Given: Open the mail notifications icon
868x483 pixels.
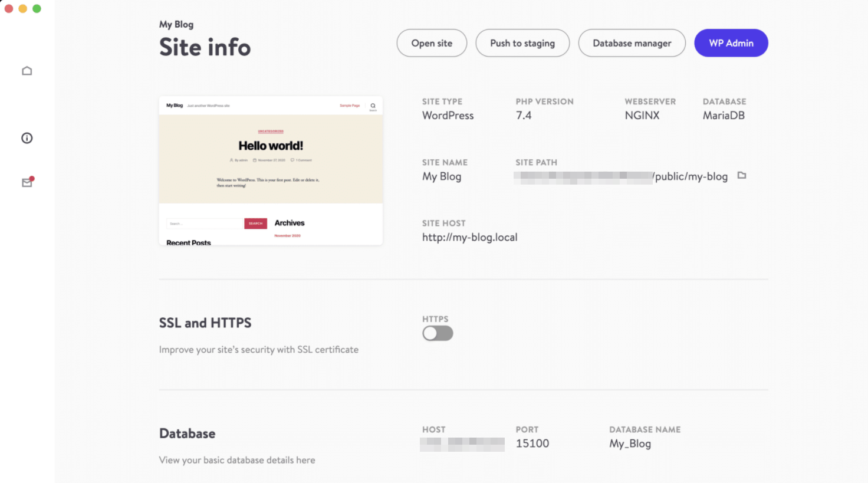Looking at the screenshot, I should (27, 182).
